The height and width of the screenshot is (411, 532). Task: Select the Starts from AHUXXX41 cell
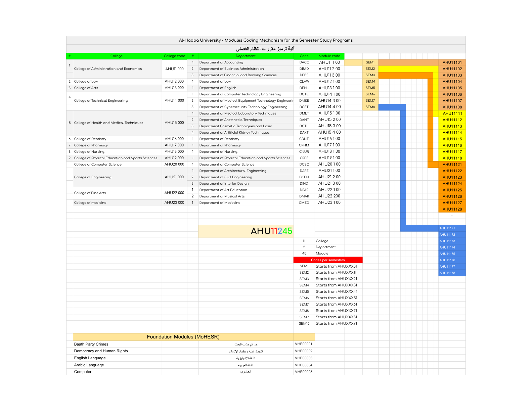coord(339,291)
